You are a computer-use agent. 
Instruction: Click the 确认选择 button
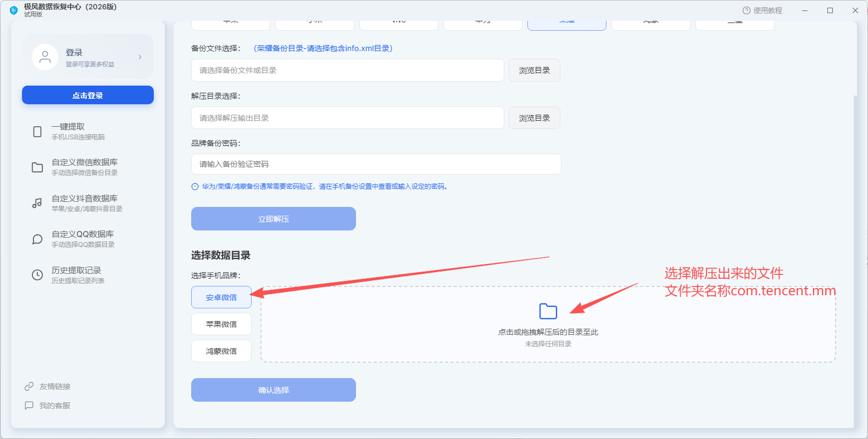point(274,390)
